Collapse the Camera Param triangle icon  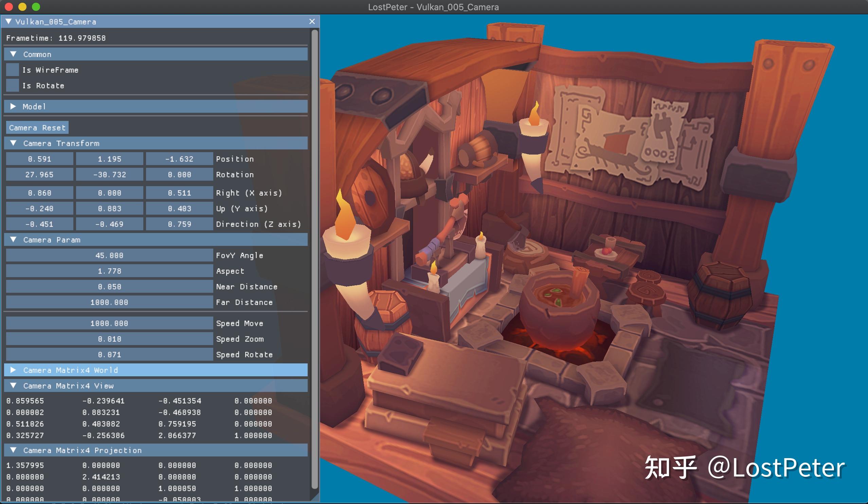coord(14,240)
